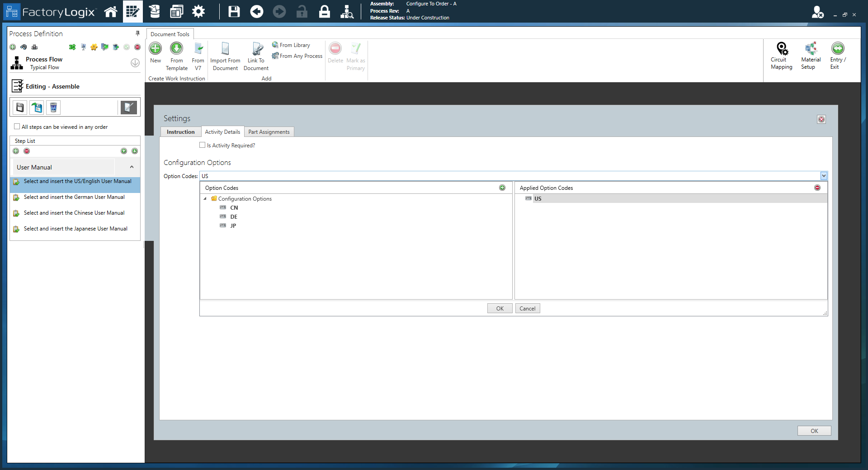This screenshot has height=470, width=868.
Task: Click Import From Document
Action: (x=225, y=54)
